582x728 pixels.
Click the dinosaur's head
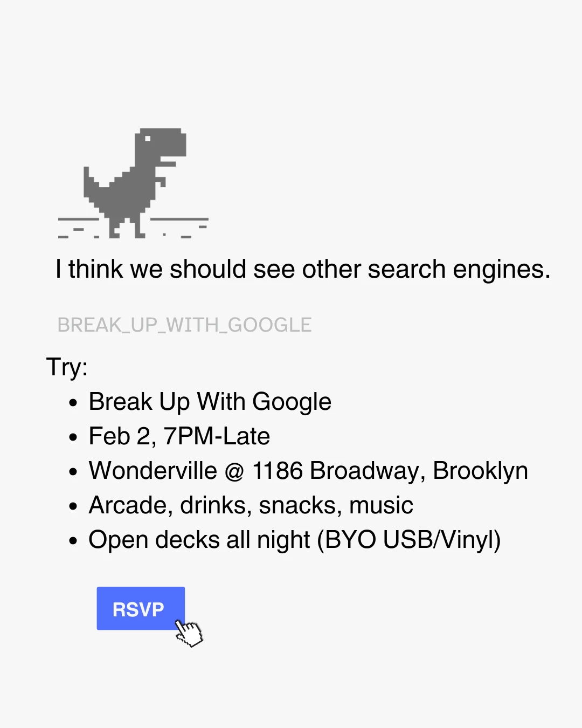161,143
